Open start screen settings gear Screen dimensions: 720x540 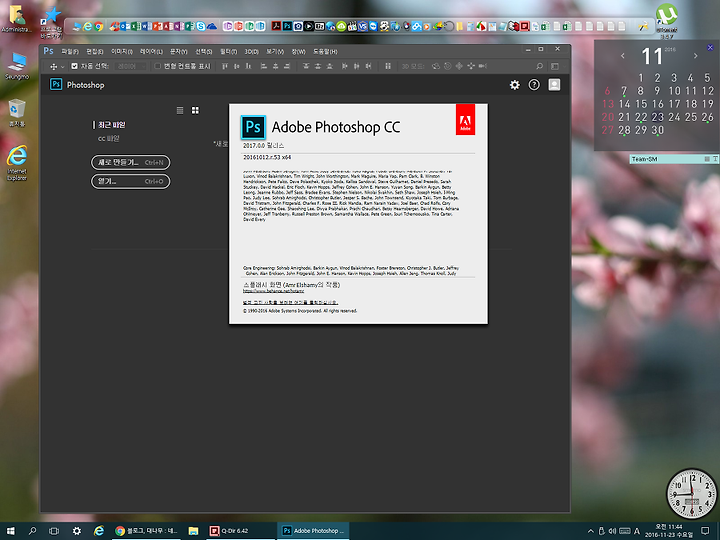515,85
